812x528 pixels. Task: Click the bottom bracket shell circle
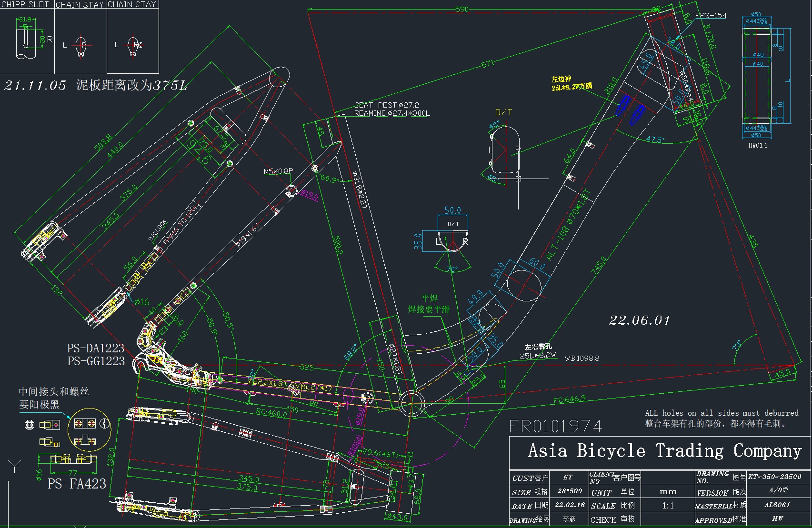click(411, 403)
